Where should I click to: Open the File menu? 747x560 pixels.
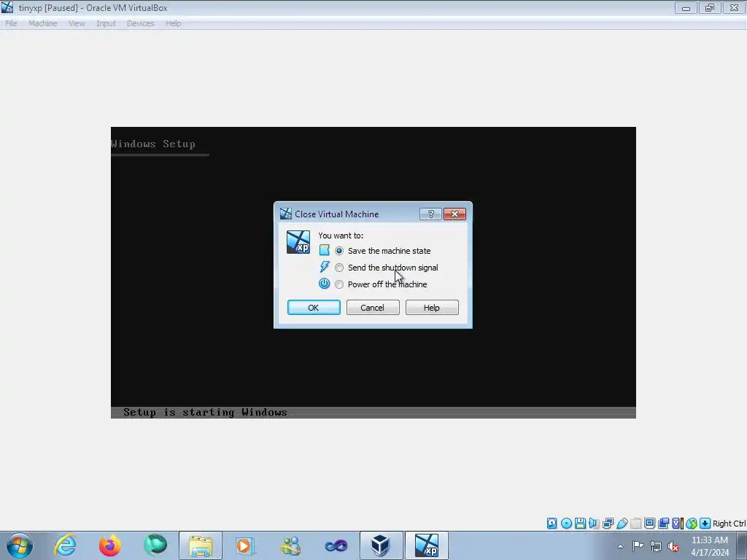coord(11,23)
